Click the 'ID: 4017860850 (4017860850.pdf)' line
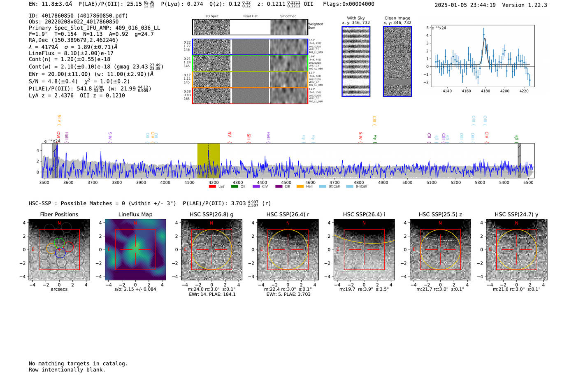576x392 pixels. click(78, 16)
